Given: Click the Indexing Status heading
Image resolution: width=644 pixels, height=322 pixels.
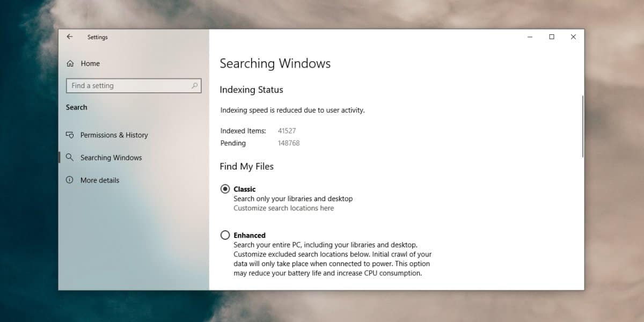Looking at the screenshot, I should (x=251, y=90).
